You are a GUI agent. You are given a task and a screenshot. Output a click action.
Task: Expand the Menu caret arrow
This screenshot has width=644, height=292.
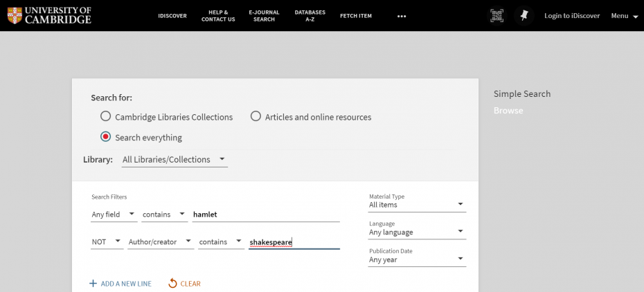635,17
